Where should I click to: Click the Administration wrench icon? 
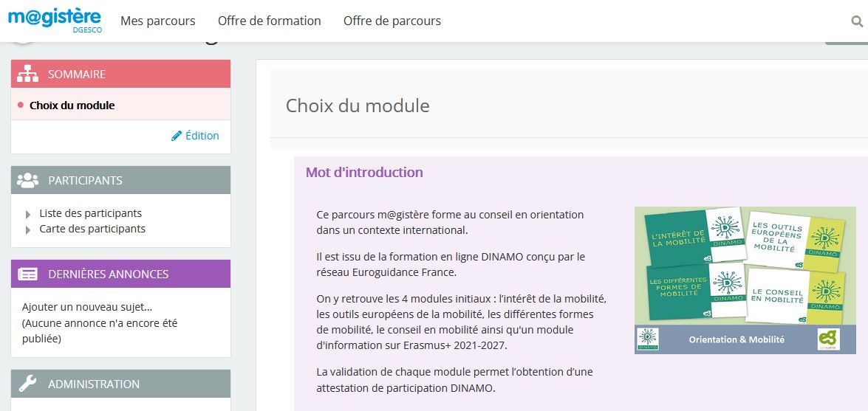coord(27,384)
